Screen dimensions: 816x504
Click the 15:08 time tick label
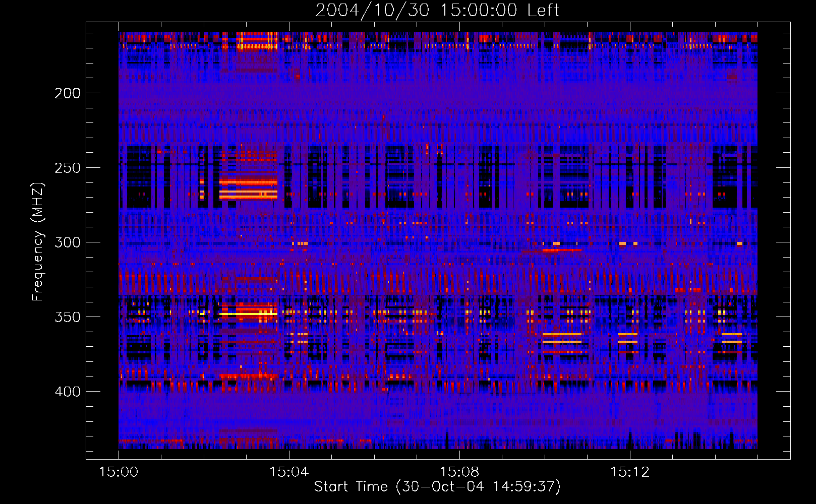pos(459,472)
